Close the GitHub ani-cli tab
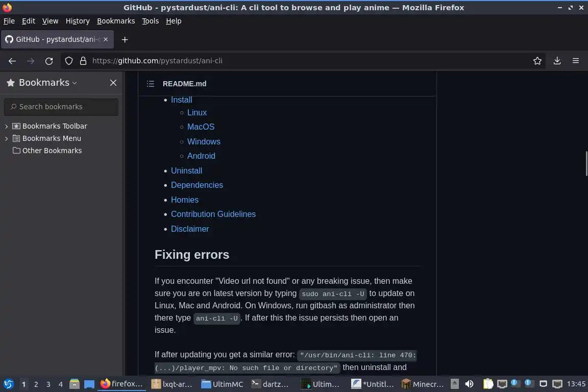 pyautogui.click(x=106, y=39)
